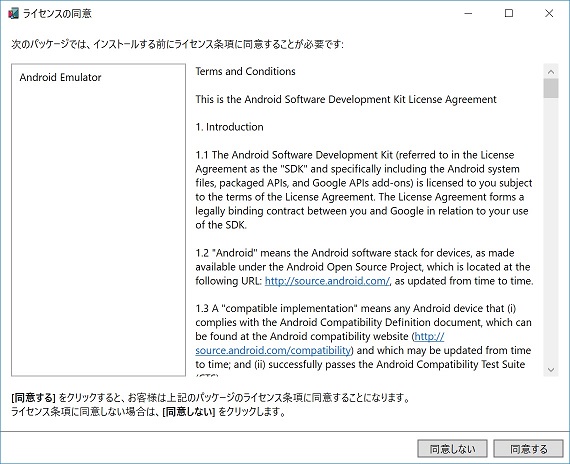Screen dimensions: 570x464
Task: Click the scrollbar down arrow
Action: (x=551, y=369)
